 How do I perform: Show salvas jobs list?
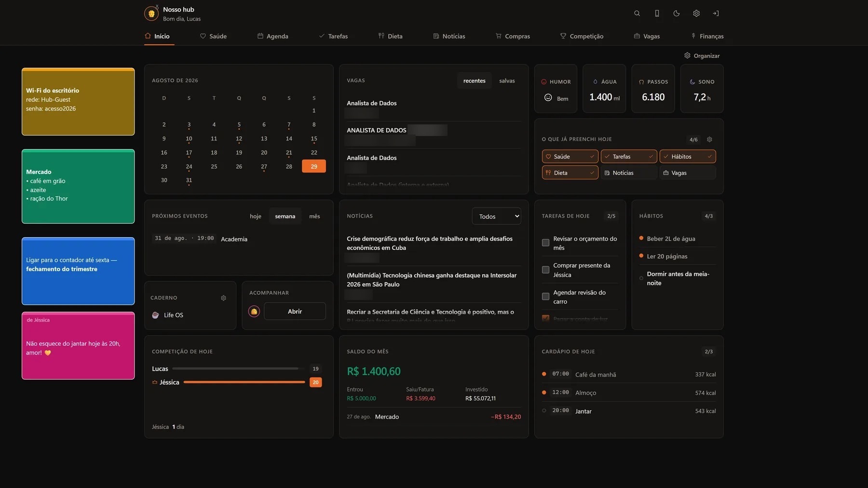pyautogui.click(x=507, y=81)
